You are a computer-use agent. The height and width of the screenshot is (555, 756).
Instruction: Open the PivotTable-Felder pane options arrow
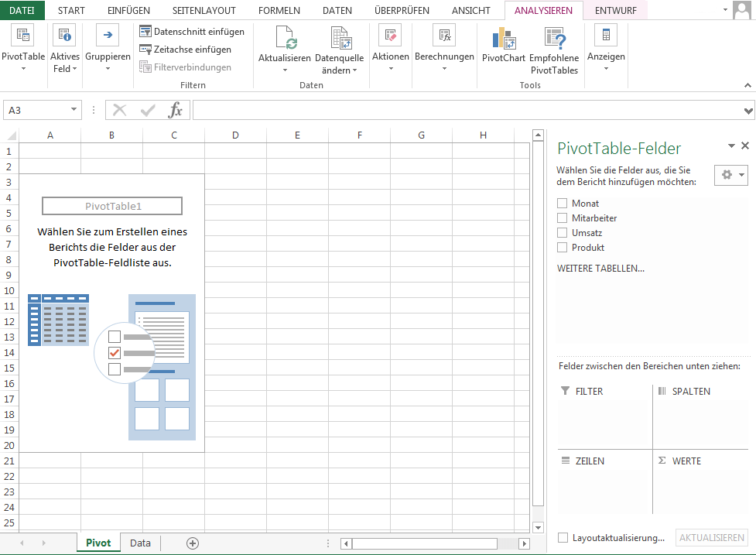pos(731,146)
